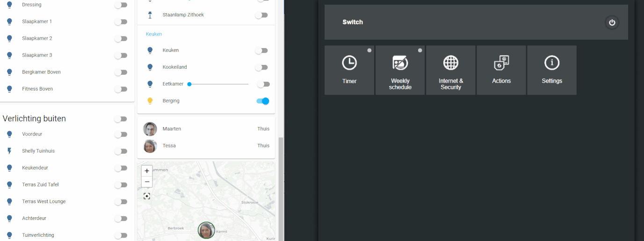Click the Dressing light bulb icon
Screen dimensions: 644x241
pos(9,5)
